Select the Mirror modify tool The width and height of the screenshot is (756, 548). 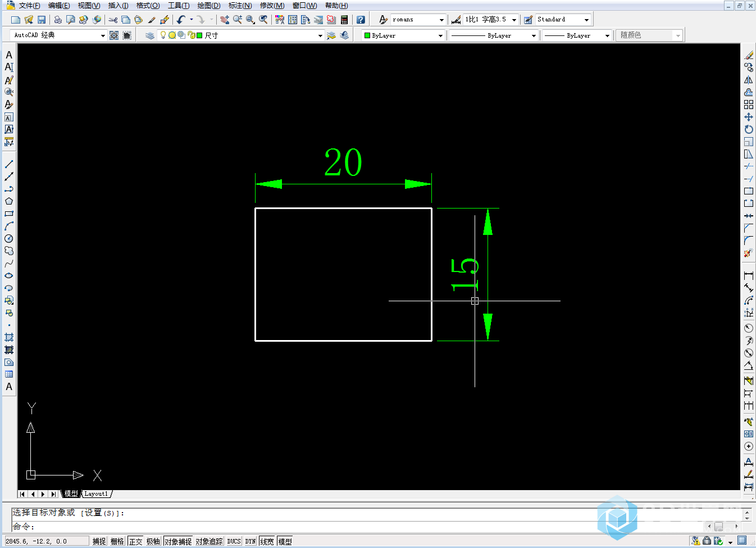pyautogui.click(x=749, y=80)
